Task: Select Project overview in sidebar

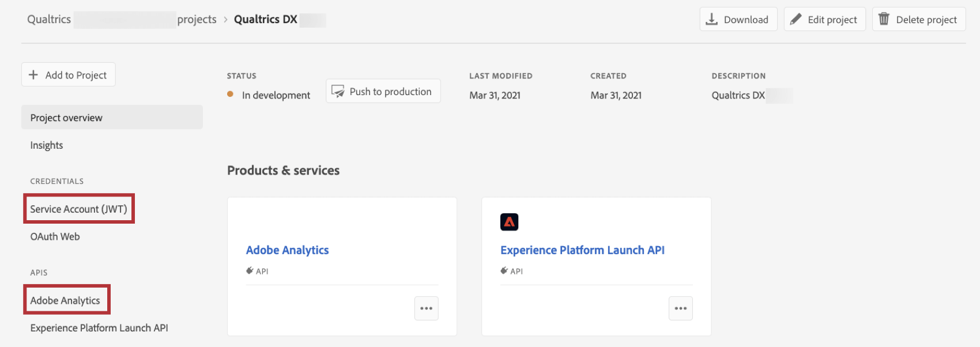Action: (112, 117)
